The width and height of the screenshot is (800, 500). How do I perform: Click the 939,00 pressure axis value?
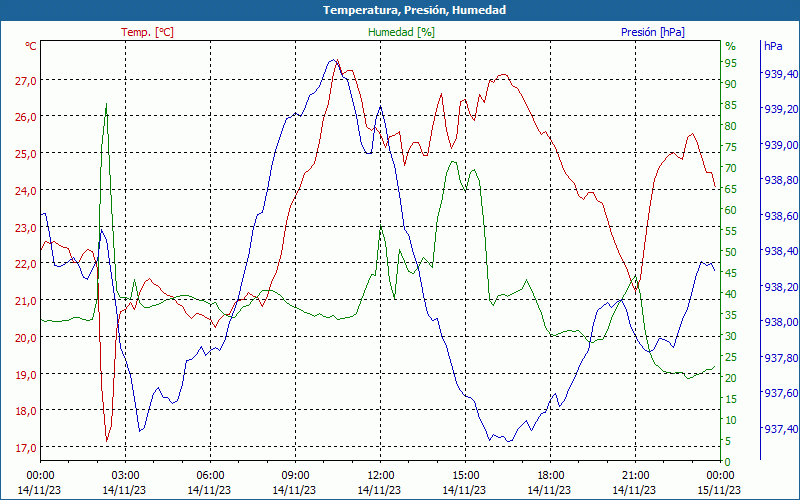[x=781, y=145]
